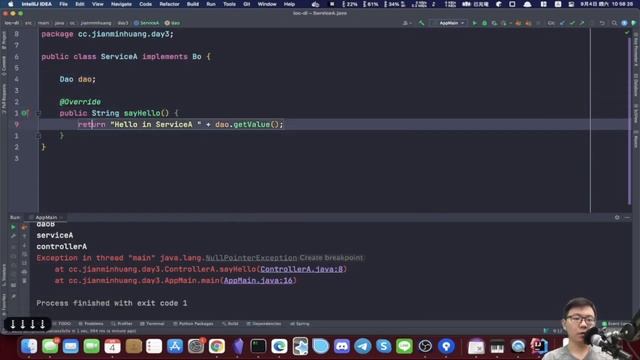
Task: Open Skype from the Dock
Action: pyautogui.click(x=383, y=347)
